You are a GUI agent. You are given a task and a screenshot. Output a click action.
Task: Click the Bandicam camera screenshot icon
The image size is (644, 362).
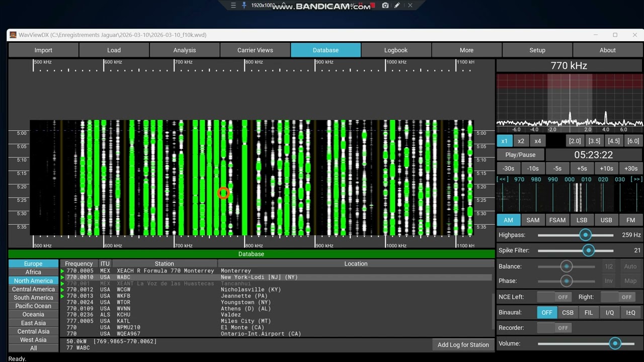point(385,6)
